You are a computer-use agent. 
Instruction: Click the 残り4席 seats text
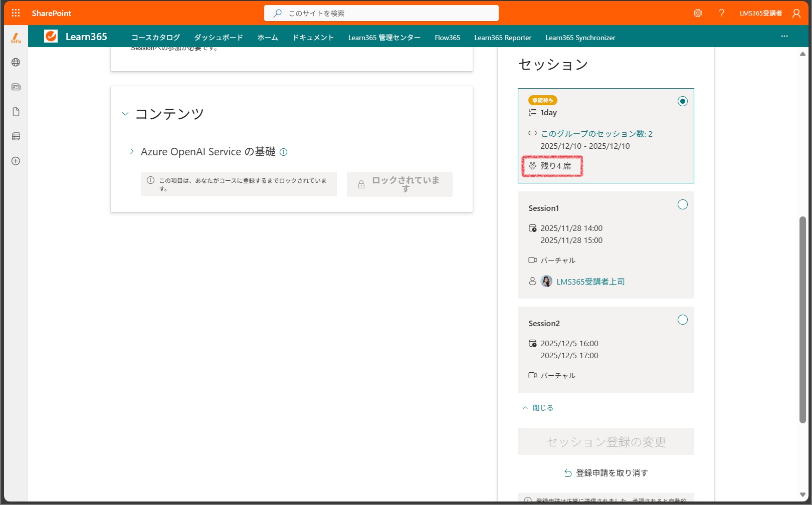(x=556, y=166)
